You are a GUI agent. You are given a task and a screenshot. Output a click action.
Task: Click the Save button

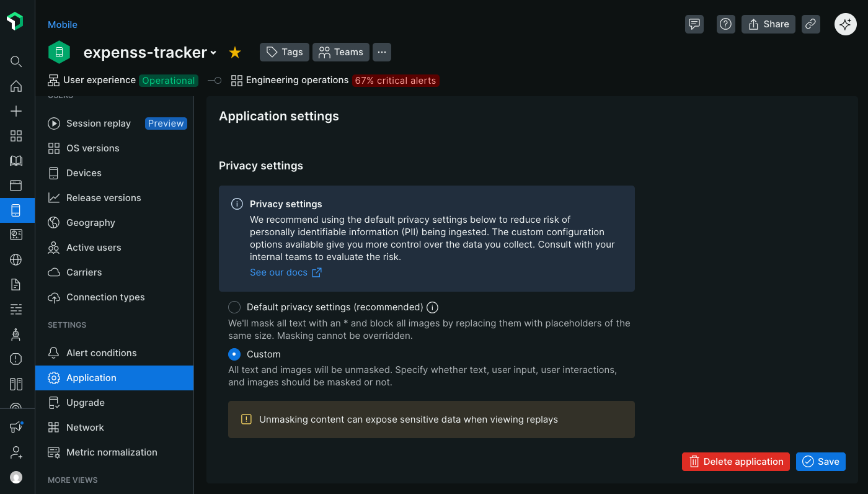(820, 462)
